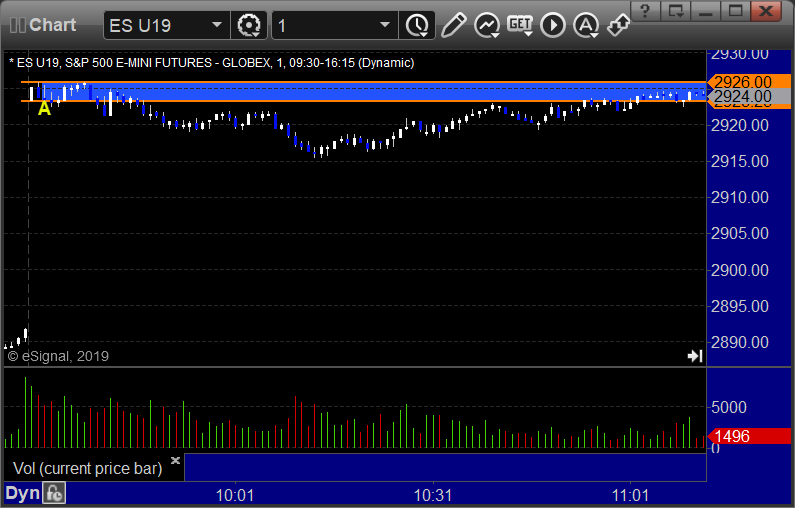Image resolution: width=795 pixels, height=508 pixels.
Task: Click the 2900.00 price axis label
Action: point(740,270)
